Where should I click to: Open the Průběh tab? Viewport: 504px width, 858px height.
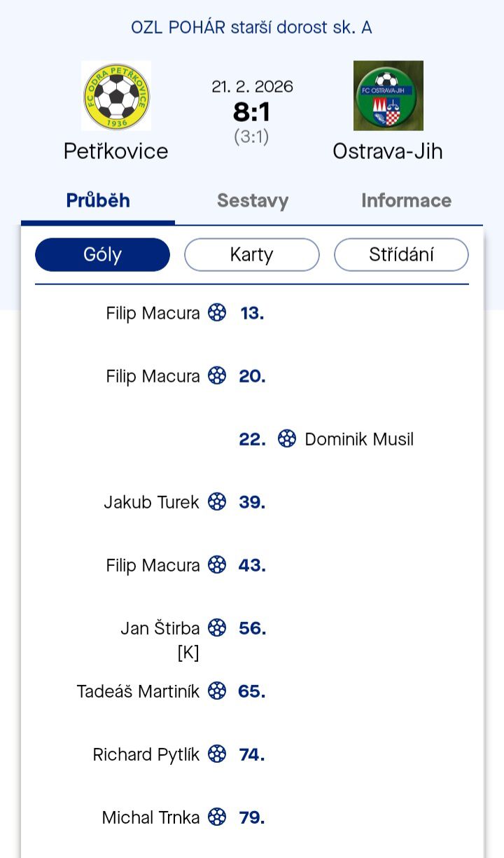(98, 201)
